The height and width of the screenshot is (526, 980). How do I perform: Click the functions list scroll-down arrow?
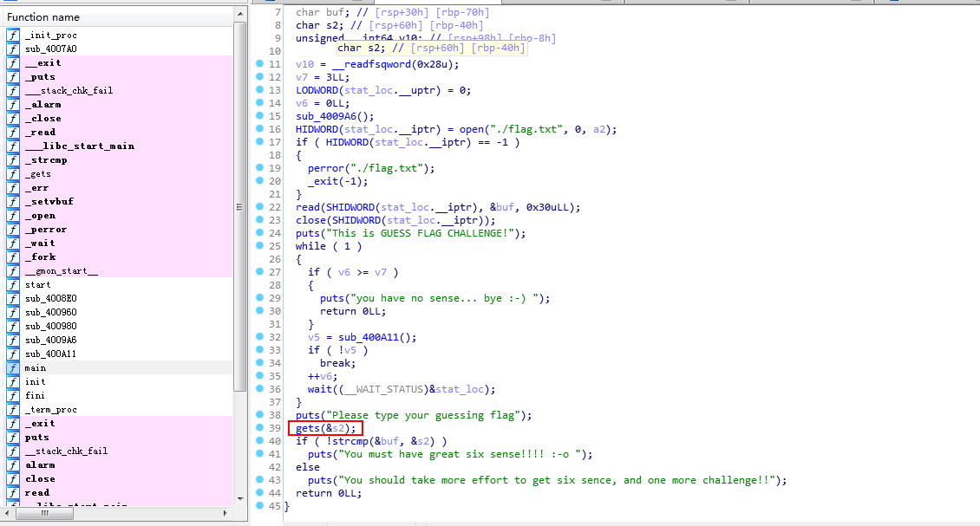click(240, 498)
